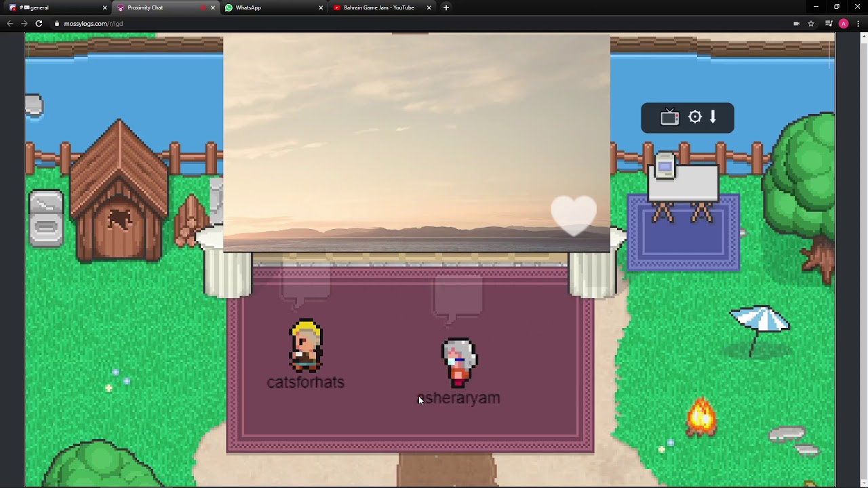Click the speech bubble above catsforhats
This screenshot has width=868, height=488.
306,283
